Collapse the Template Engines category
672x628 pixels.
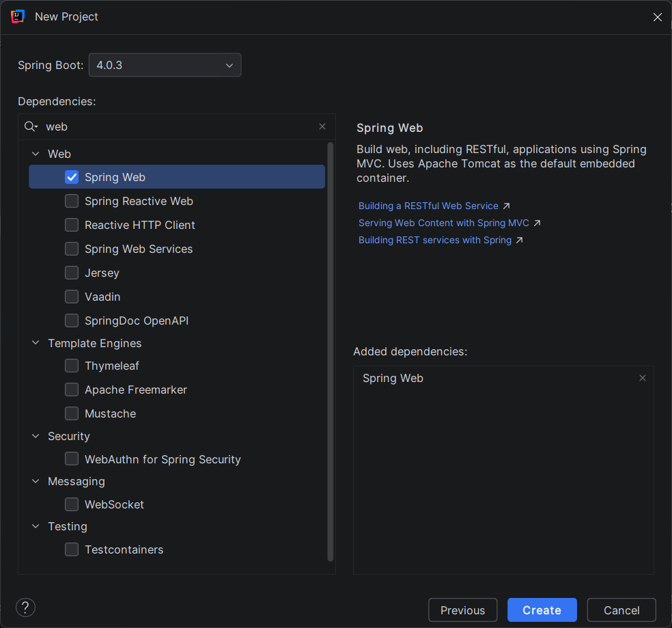(x=36, y=343)
